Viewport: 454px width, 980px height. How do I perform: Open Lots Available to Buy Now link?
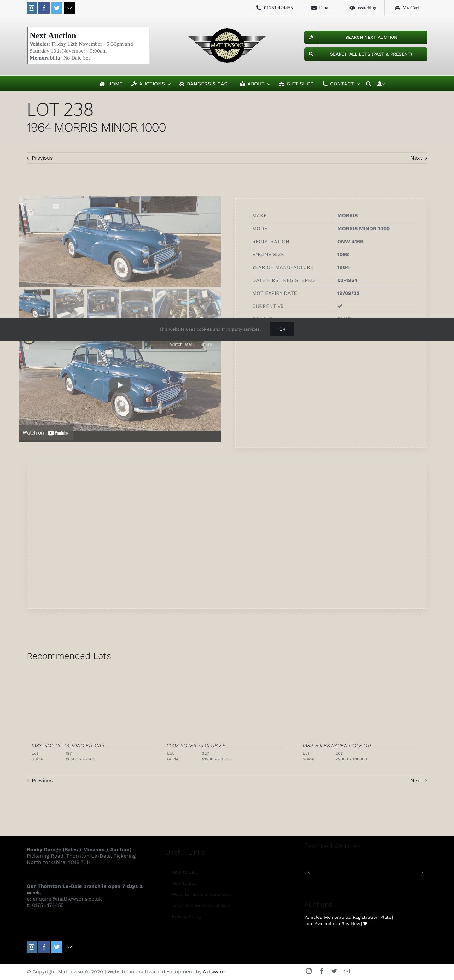click(332, 923)
